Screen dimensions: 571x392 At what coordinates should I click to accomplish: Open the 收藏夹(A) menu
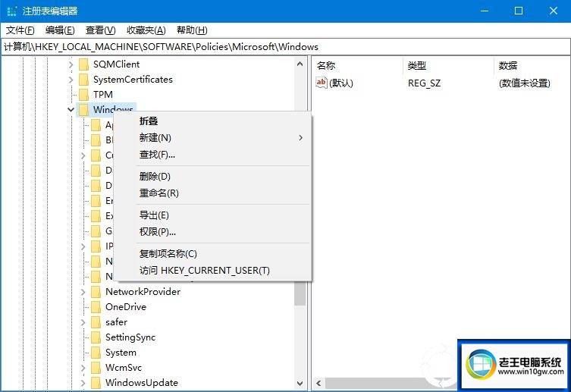point(146,30)
